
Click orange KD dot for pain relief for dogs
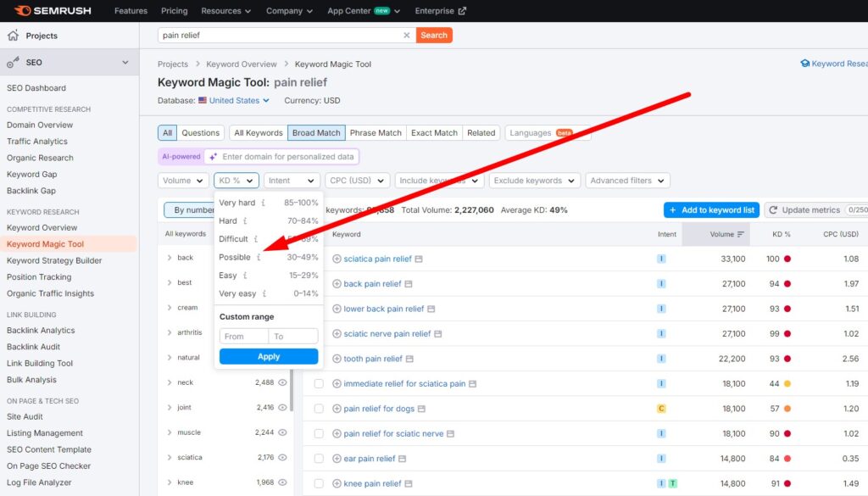point(787,409)
